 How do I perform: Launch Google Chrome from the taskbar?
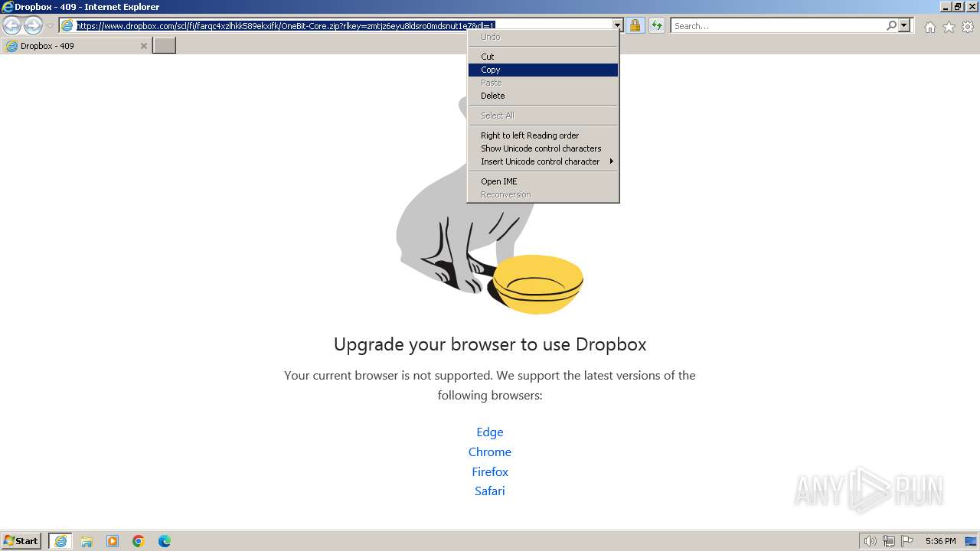pyautogui.click(x=139, y=541)
